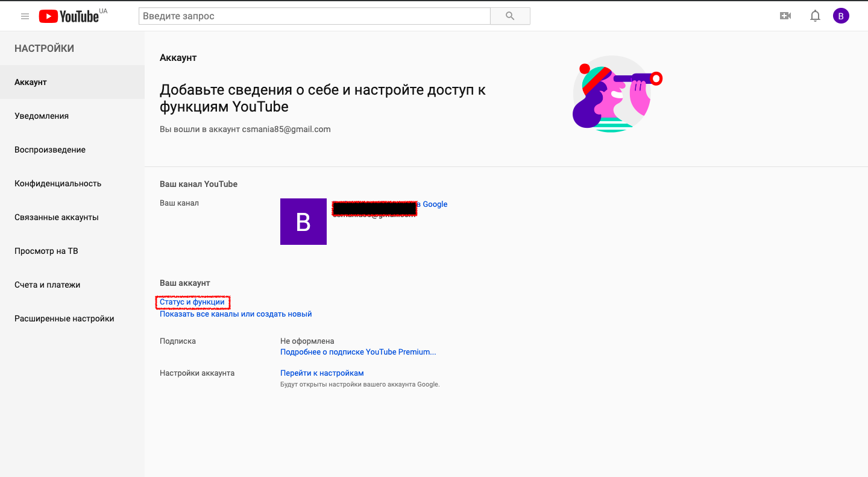The height and width of the screenshot is (477, 868).
Task: Open Уведомления settings section
Action: pyautogui.click(x=42, y=116)
